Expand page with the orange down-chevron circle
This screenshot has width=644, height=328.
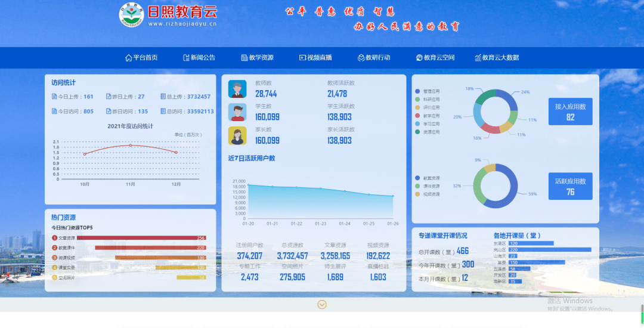point(322,305)
